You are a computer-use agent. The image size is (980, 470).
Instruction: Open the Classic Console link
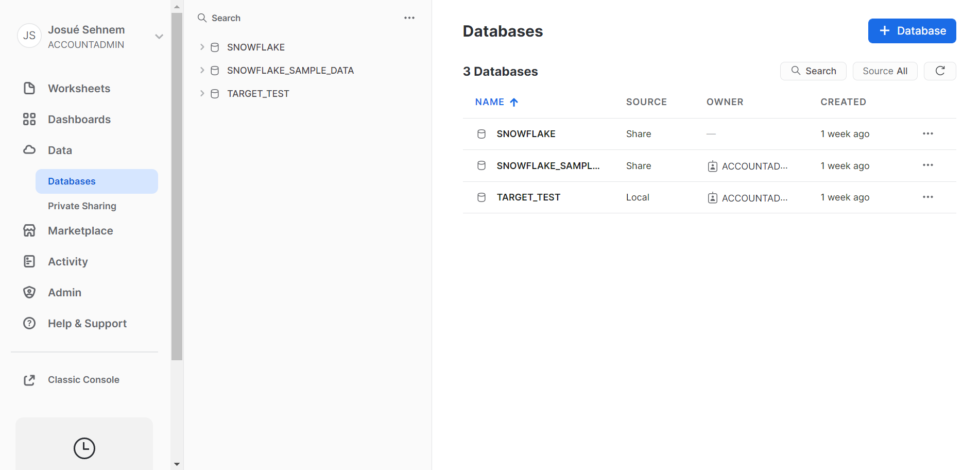(83, 380)
